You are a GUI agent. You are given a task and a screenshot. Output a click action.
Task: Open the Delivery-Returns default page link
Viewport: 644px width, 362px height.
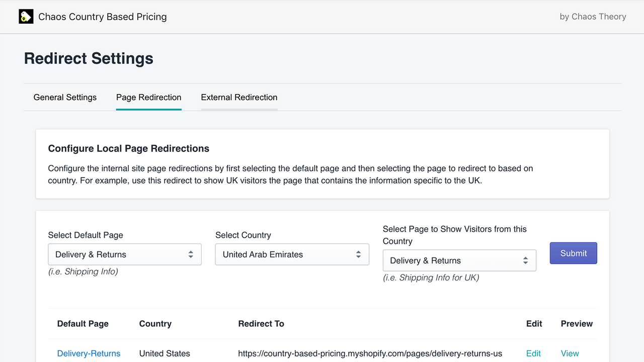tap(89, 353)
